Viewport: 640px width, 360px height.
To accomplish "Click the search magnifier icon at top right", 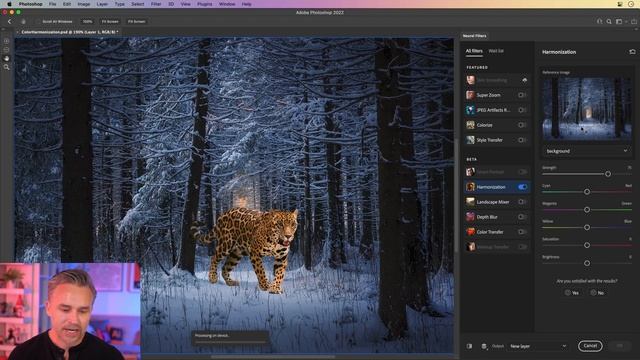I will coord(609,21).
